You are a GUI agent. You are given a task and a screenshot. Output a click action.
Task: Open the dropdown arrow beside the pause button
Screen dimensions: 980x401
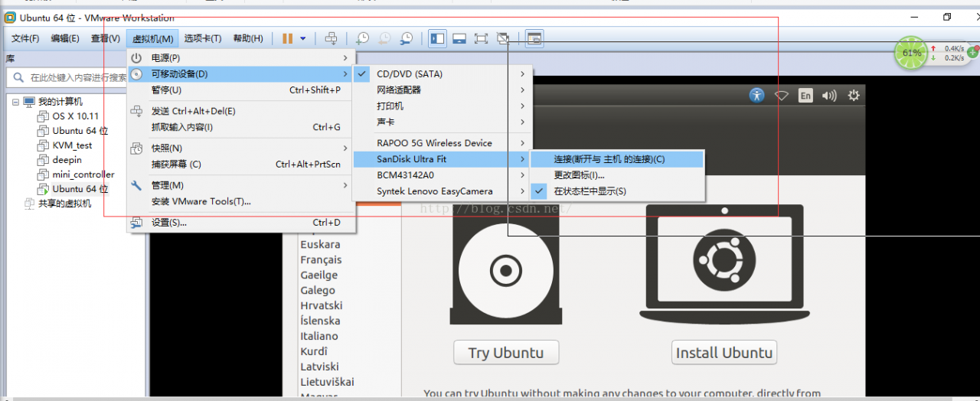[x=303, y=38]
